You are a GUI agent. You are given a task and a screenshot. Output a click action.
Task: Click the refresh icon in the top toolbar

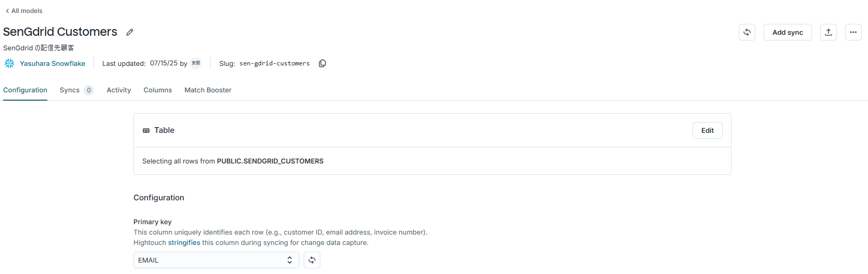coord(747,32)
